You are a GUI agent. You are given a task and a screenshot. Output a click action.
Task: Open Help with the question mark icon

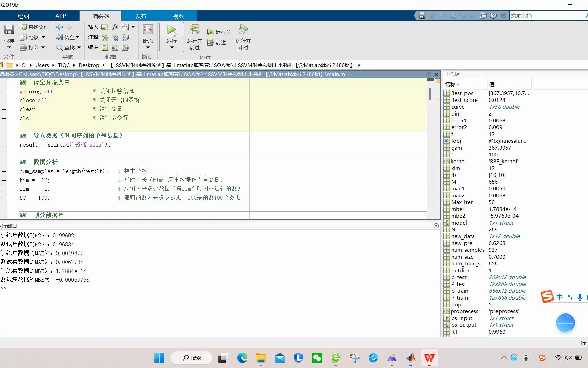click(x=493, y=15)
